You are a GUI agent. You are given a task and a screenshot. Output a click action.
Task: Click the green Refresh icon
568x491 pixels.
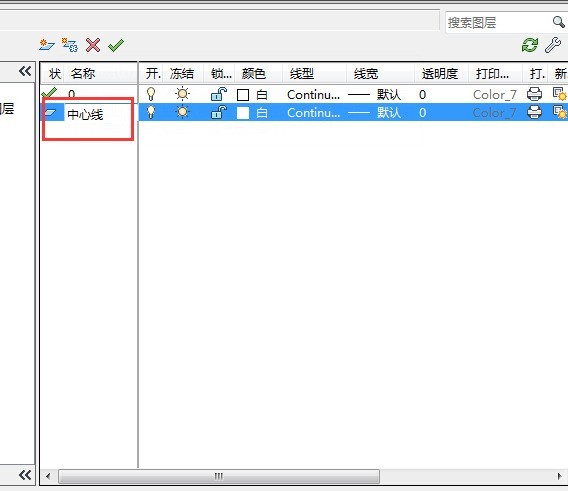point(530,45)
